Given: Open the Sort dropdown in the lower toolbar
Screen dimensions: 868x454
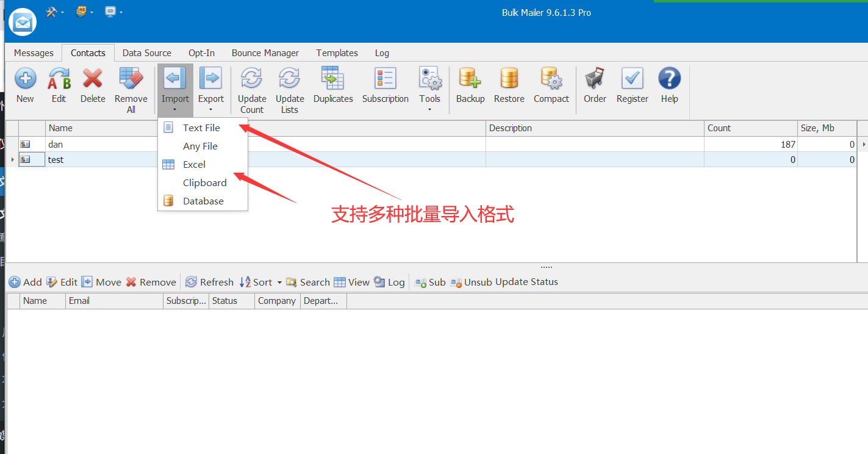Looking at the screenshot, I should pyautogui.click(x=279, y=282).
